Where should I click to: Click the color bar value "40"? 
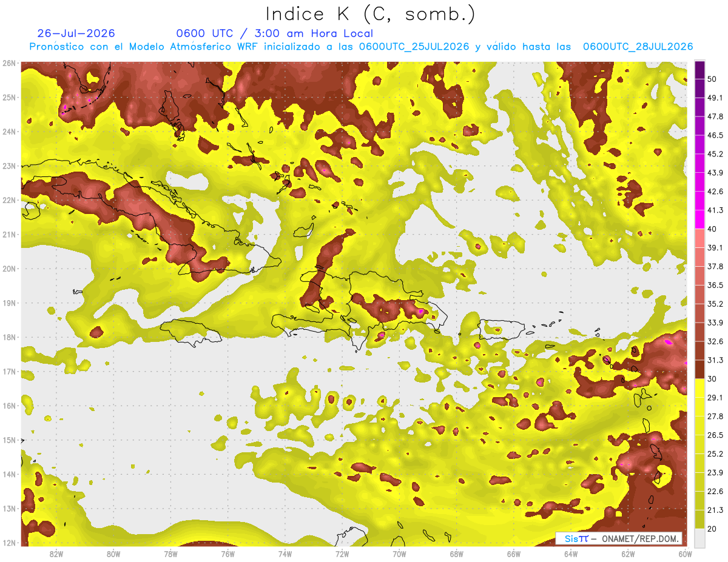[712, 229]
